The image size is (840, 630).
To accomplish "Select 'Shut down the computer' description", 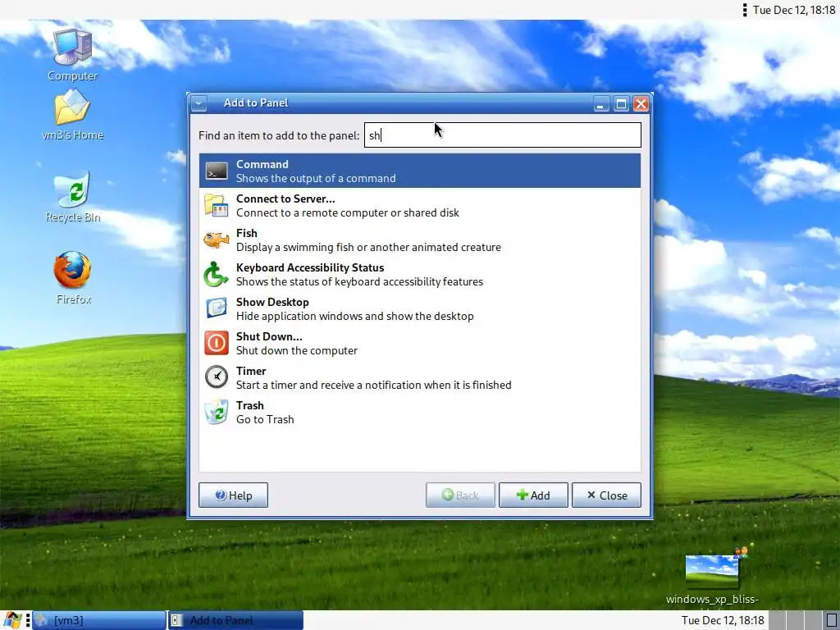I will coord(297,350).
